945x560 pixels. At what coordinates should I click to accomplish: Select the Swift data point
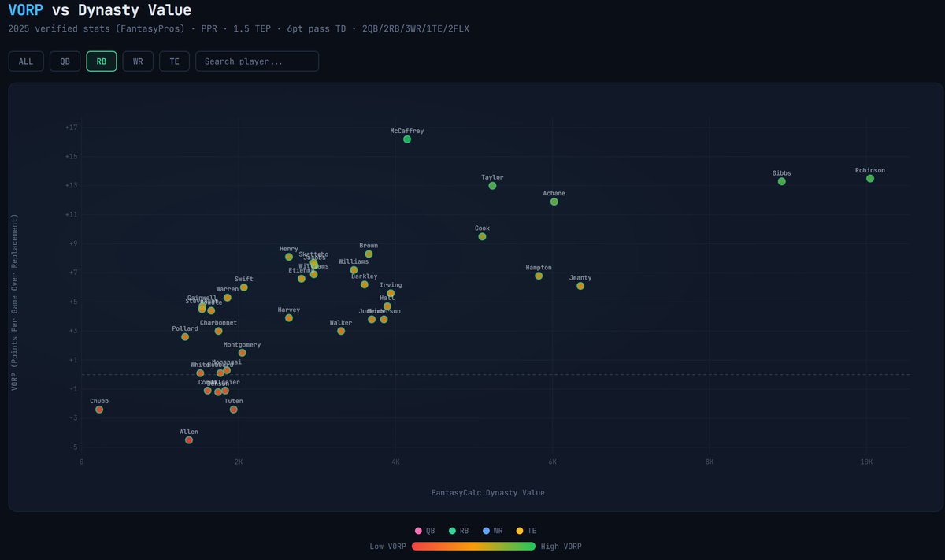pyautogui.click(x=244, y=287)
